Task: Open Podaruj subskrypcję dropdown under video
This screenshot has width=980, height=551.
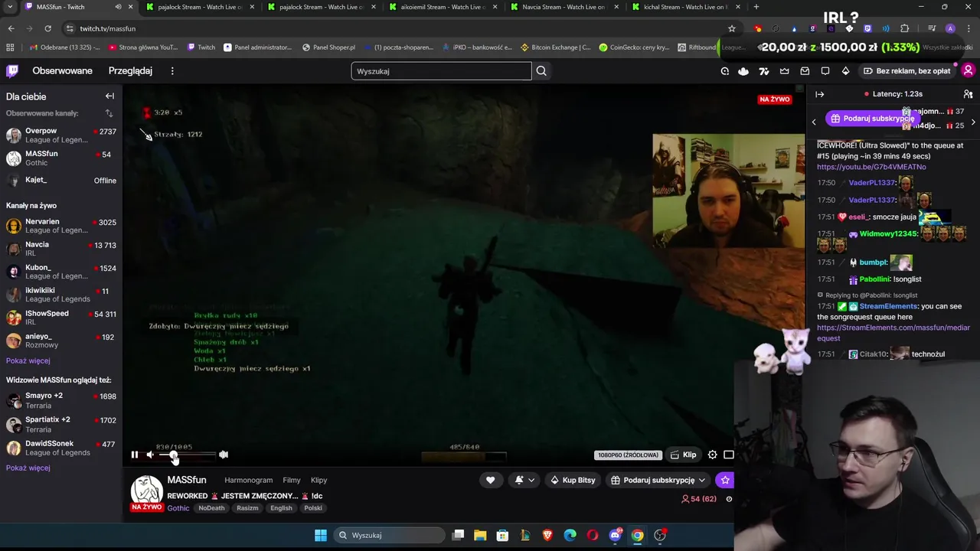Action: pos(659,480)
